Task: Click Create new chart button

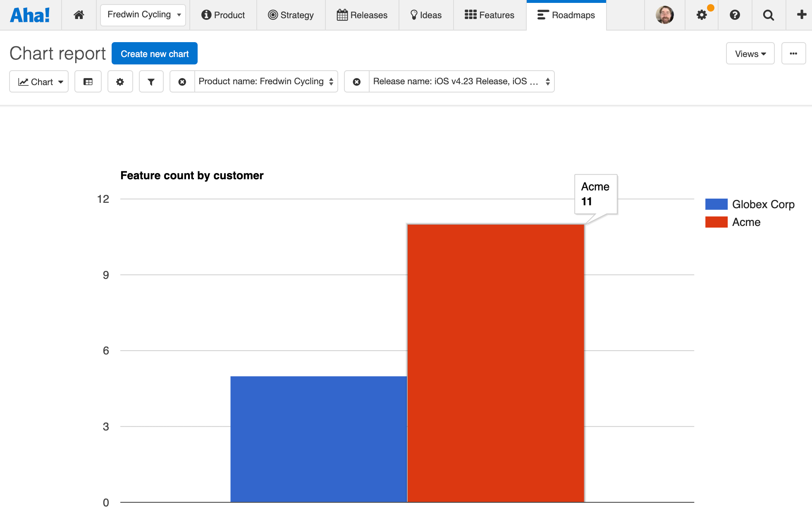Action: 155,54
